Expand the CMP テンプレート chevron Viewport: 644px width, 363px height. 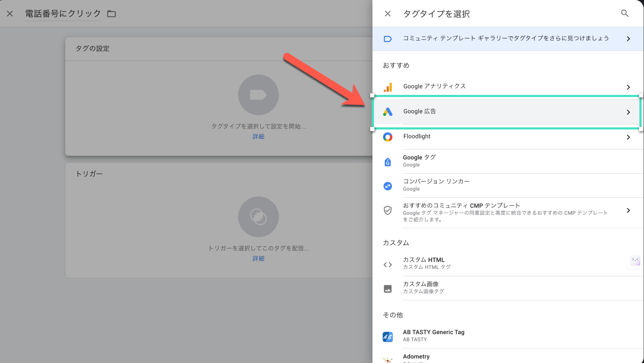point(628,210)
